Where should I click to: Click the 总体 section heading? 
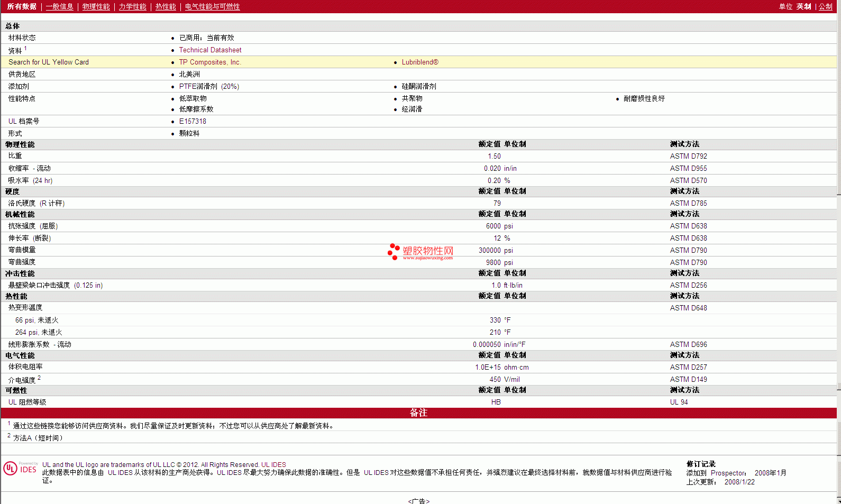point(13,26)
